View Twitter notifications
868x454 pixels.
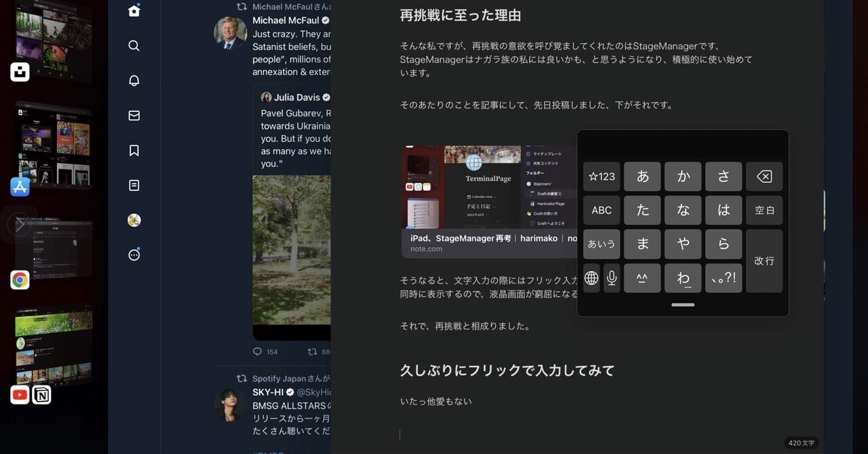point(133,80)
